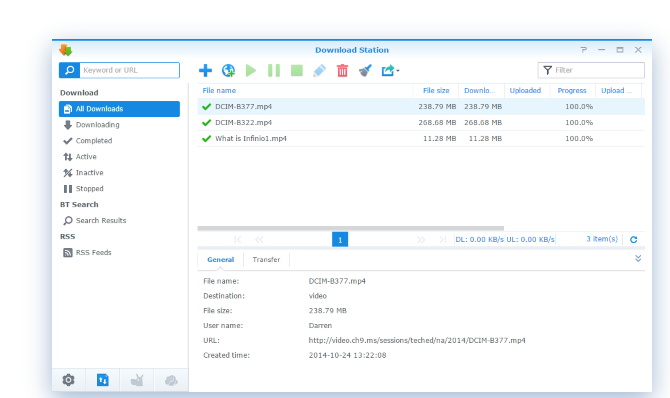The image size is (670, 398).
Task: Resume downloads with the green play icon
Action: pos(251,71)
